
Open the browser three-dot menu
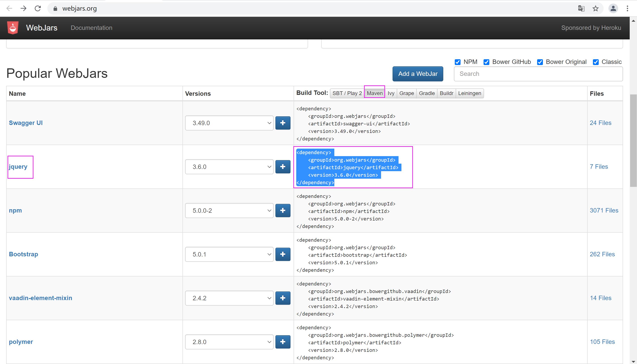(627, 9)
